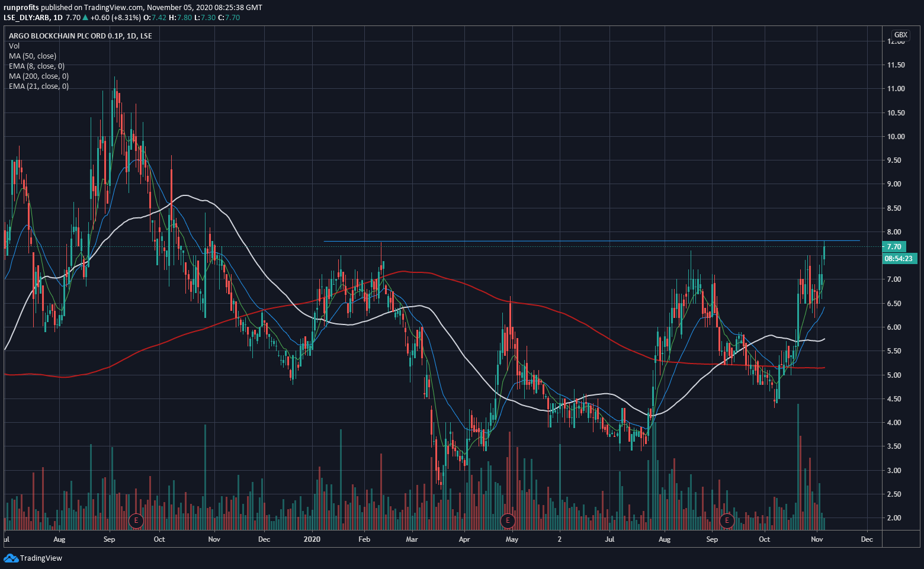
Task: Select the EMA (8, close, 0) legend
Action: [x=37, y=66]
